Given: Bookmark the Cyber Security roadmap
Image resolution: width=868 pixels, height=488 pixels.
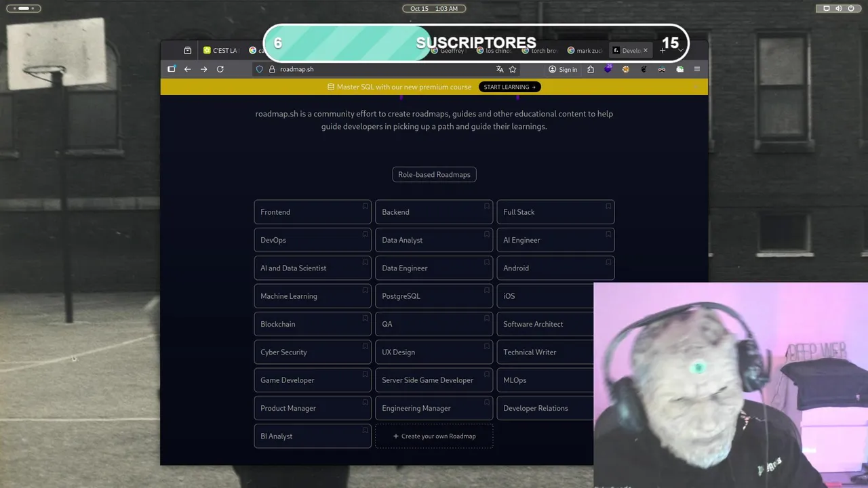Looking at the screenshot, I should (x=365, y=346).
